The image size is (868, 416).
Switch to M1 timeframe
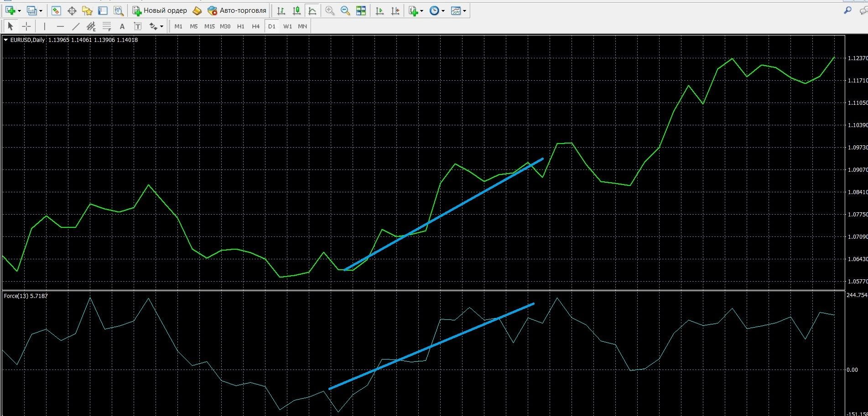(178, 26)
